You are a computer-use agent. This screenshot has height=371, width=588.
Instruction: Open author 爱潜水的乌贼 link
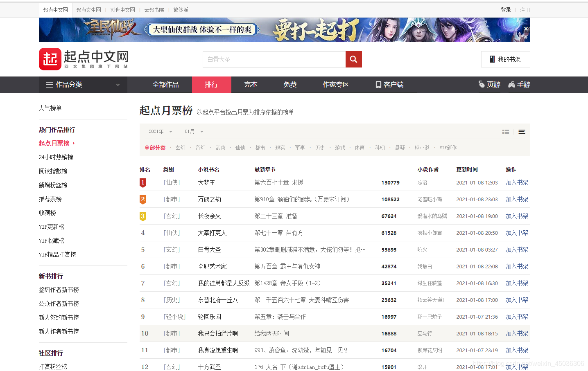(x=432, y=216)
